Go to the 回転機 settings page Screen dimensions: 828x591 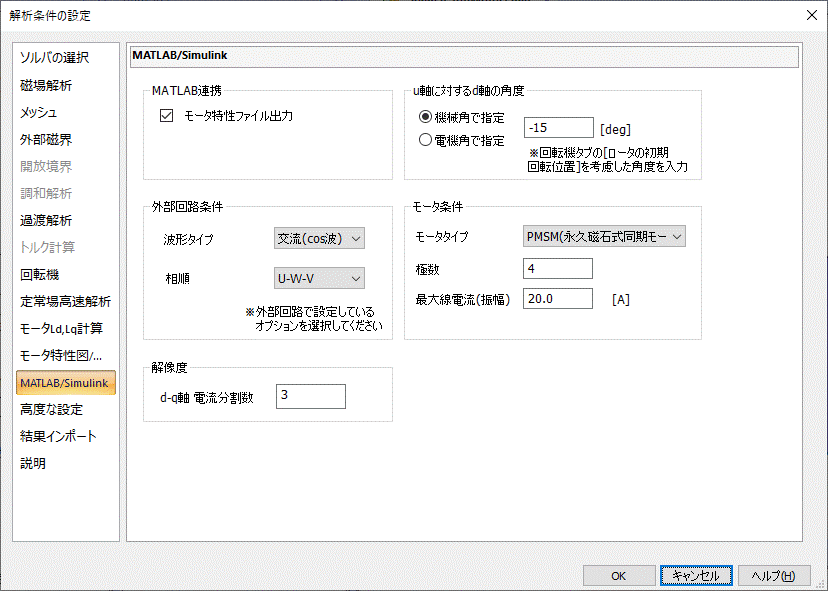click(40, 274)
